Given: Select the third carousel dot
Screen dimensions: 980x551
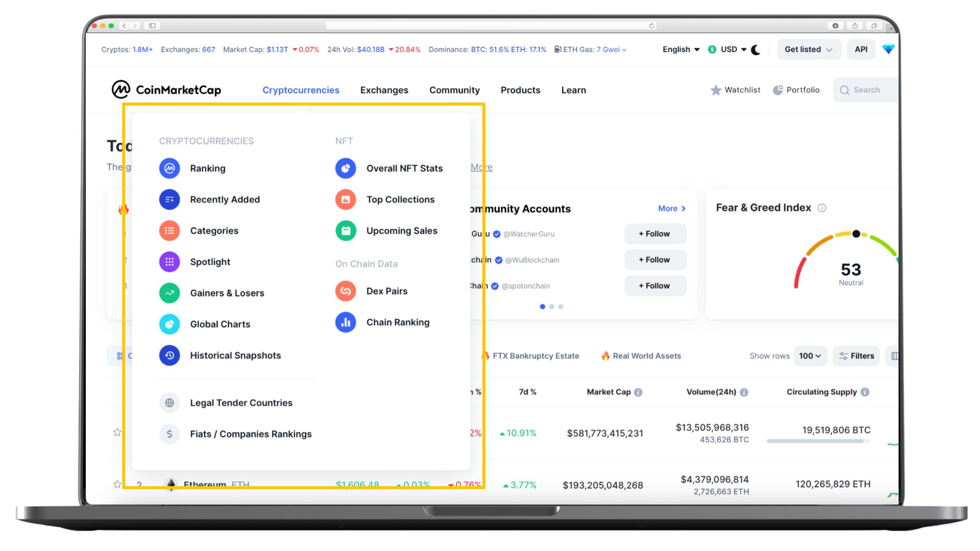Looking at the screenshot, I should click(560, 307).
